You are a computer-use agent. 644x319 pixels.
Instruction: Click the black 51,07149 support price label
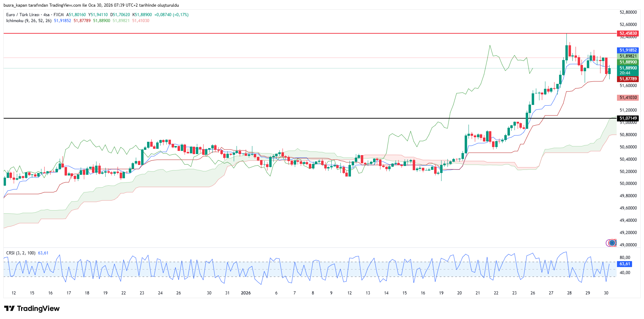tap(628, 118)
